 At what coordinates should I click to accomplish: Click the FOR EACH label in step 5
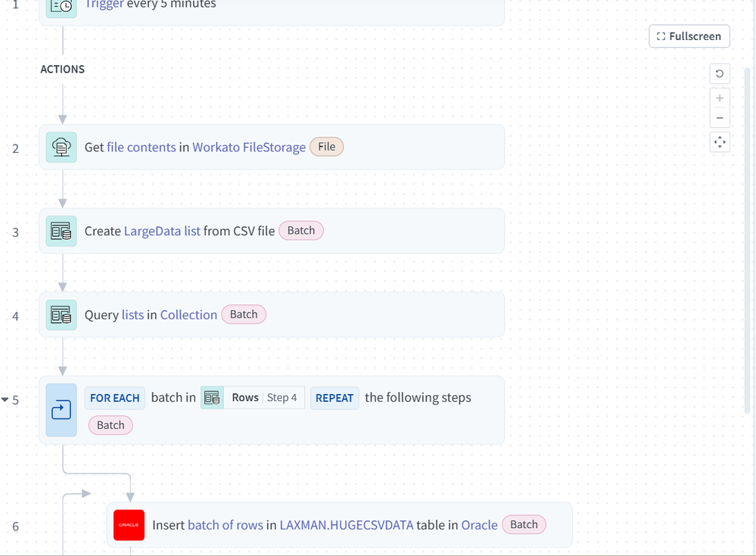(x=115, y=398)
